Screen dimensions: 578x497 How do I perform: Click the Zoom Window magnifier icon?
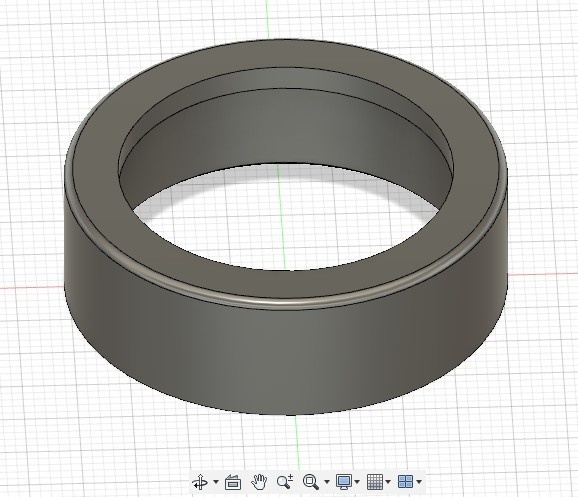(x=311, y=482)
